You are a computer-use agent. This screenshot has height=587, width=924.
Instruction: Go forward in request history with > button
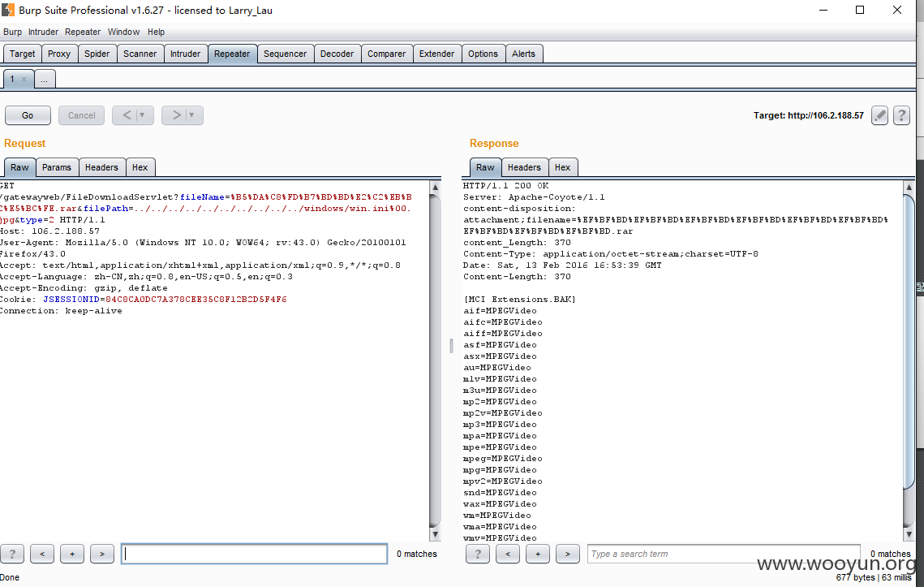tap(176, 115)
